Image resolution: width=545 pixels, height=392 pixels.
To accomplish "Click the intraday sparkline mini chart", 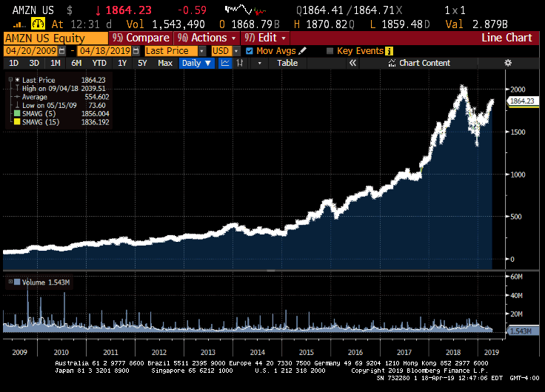I will 245,10.
